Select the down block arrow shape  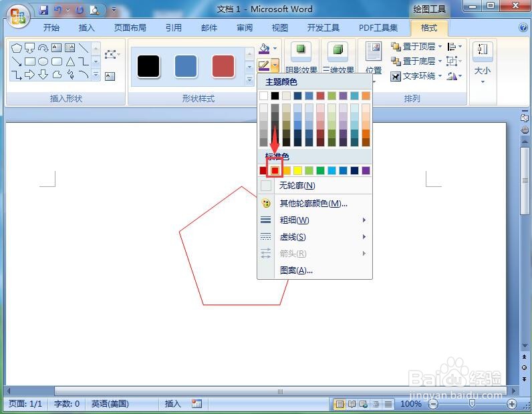[x=43, y=75]
